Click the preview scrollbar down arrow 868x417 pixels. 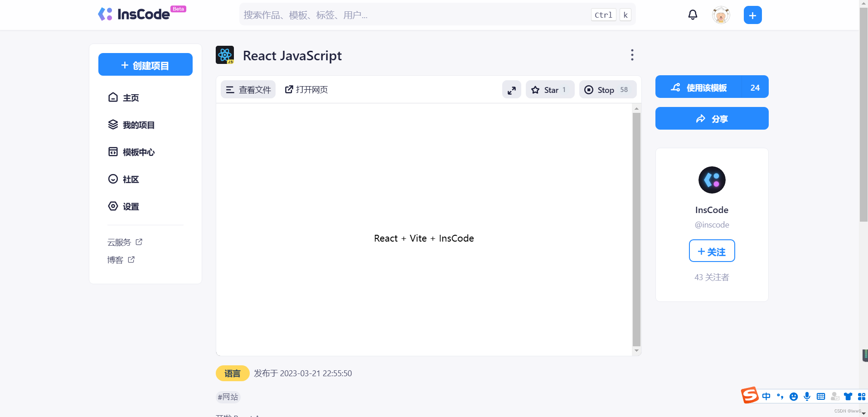pyautogui.click(x=636, y=351)
